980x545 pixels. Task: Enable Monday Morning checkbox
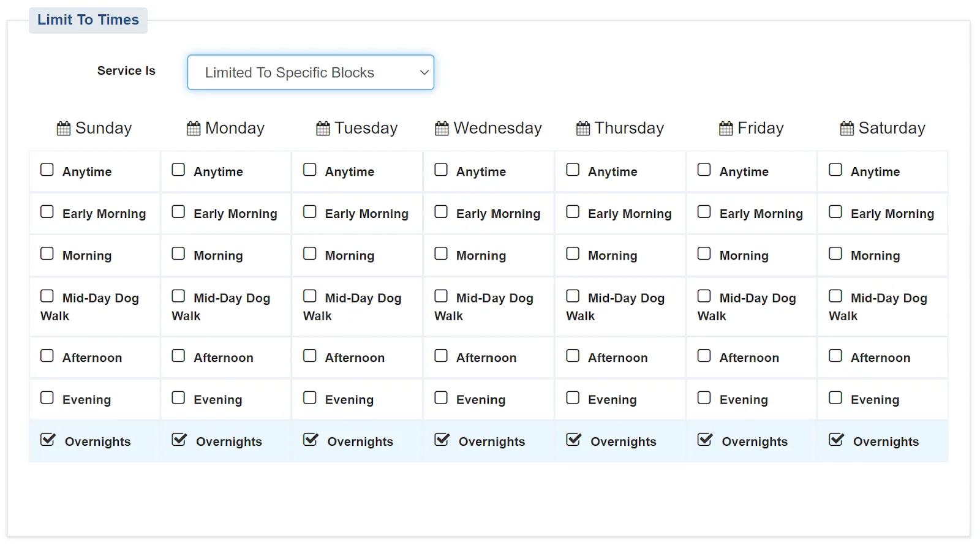pyautogui.click(x=178, y=254)
